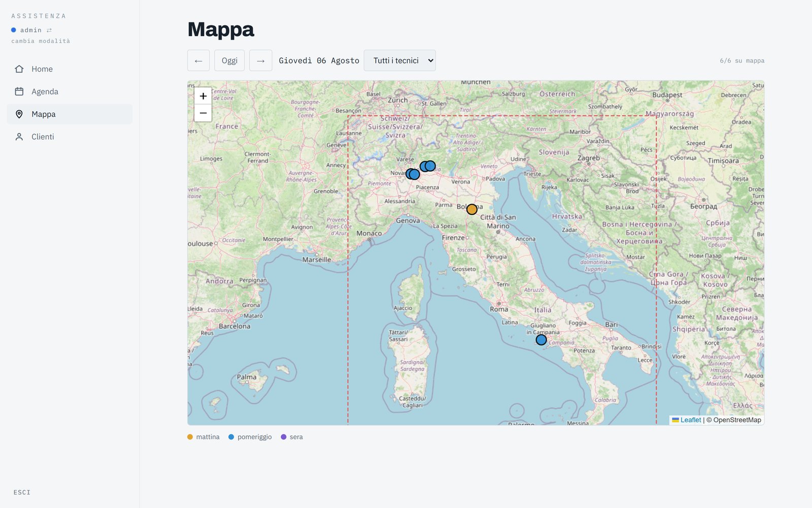Open the Home menu item
Screen dimensions: 812x508
point(70,69)
